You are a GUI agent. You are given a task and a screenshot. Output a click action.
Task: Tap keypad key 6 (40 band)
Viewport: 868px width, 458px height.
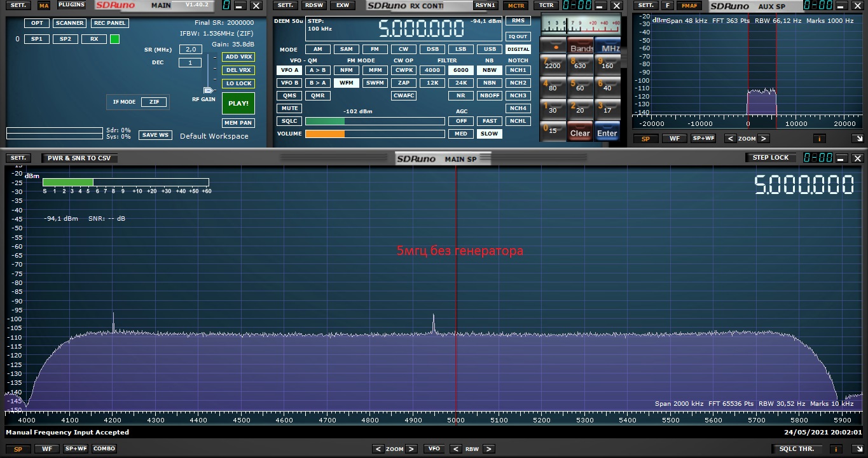tap(607, 87)
